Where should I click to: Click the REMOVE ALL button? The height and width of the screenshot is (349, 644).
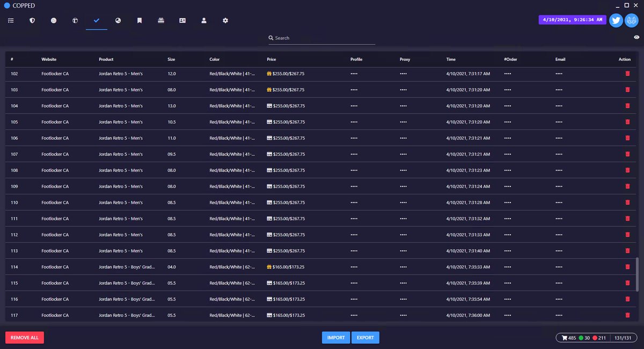tap(25, 338)
